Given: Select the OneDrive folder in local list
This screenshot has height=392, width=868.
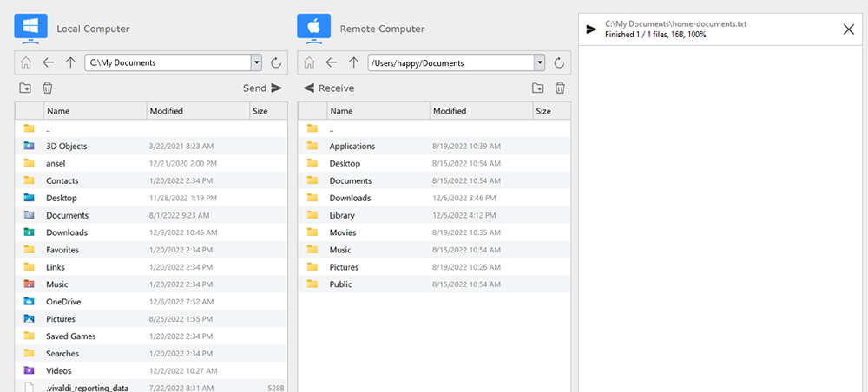Looking at the screenshot, I should pyautogui.click(x=65, y=302).
